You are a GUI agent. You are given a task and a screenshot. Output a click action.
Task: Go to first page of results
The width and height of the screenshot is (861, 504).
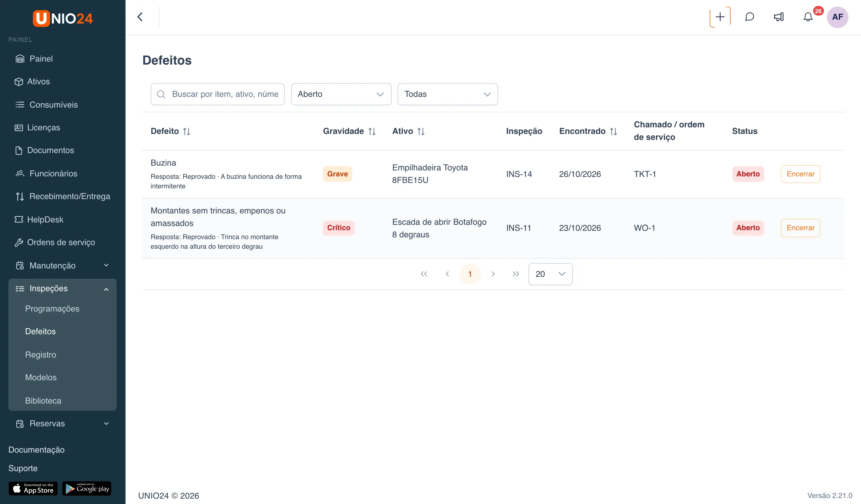424,274
